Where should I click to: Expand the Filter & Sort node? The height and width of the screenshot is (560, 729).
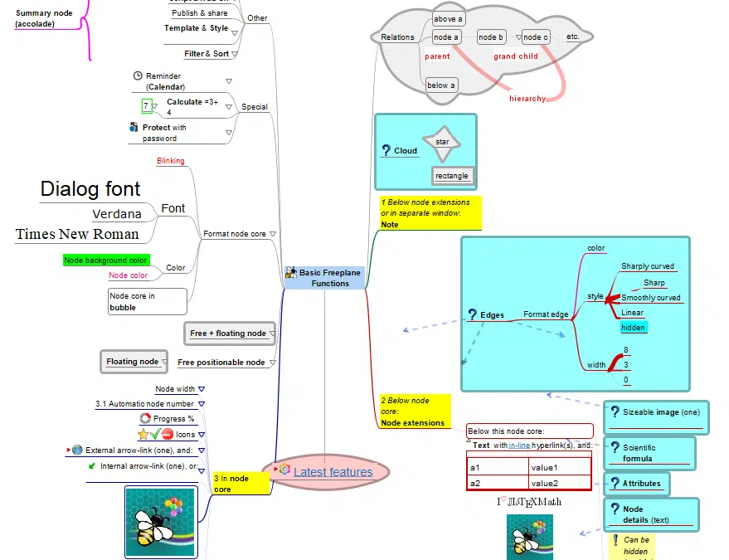click(x=236, y=54)
